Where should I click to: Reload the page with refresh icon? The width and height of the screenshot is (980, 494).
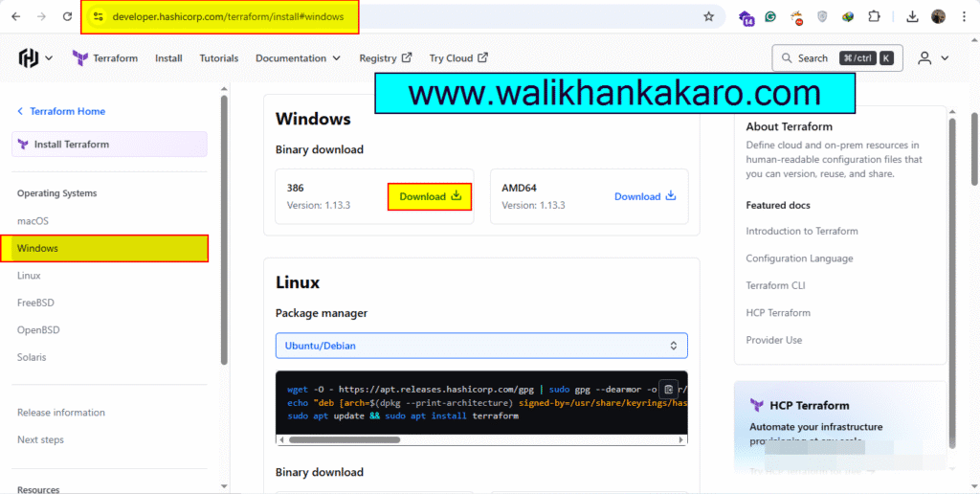[x=67, y=16]
